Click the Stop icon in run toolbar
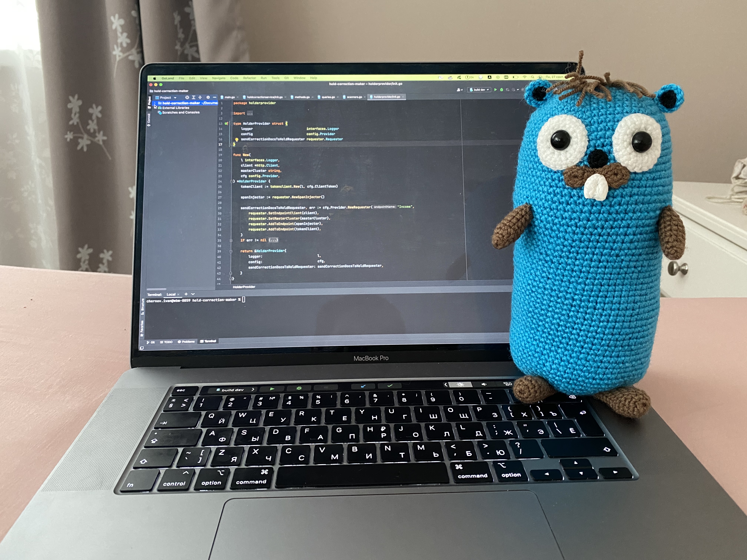747x560 pixels. click(522, 90)
